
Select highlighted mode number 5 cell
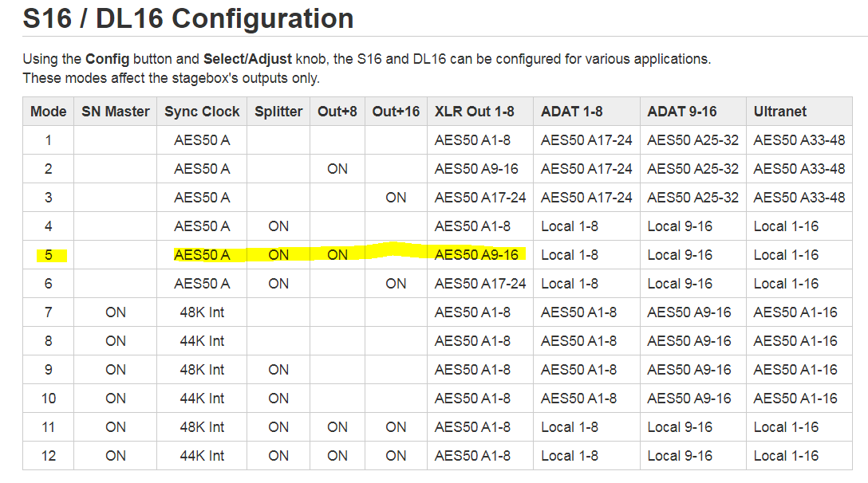(x=48, y=255)
